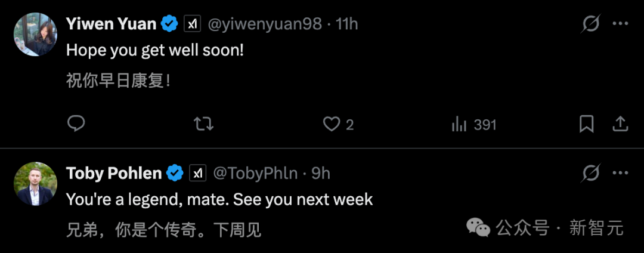
Task: Reply to Yiwen Yuan's post
Action: click(x=76, y=124)
